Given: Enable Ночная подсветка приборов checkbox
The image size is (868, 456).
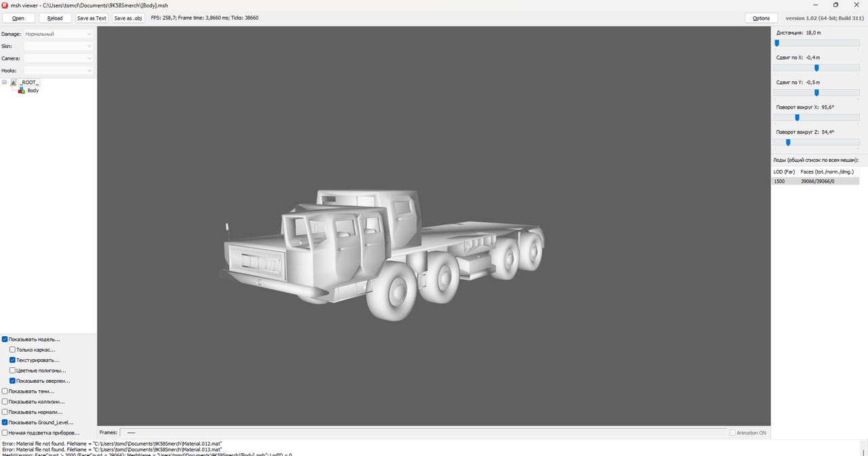Looking at the screenshot, I should (5, 432).
